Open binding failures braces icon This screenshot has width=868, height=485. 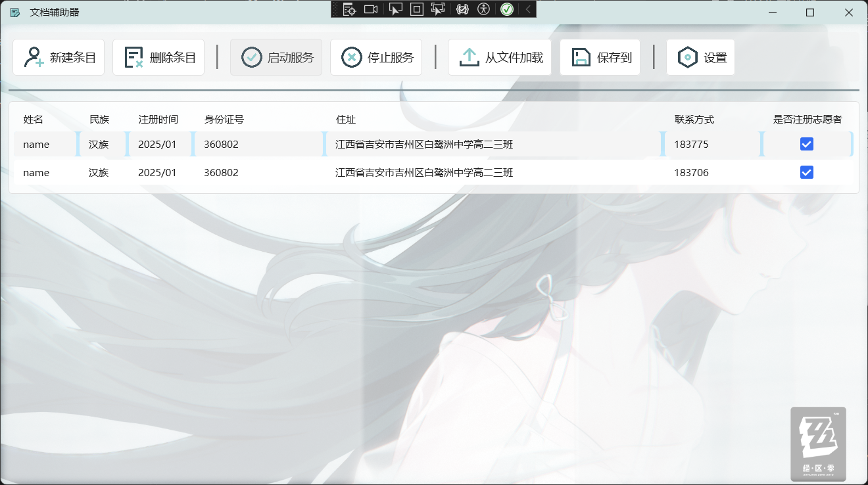click(462, 9)
